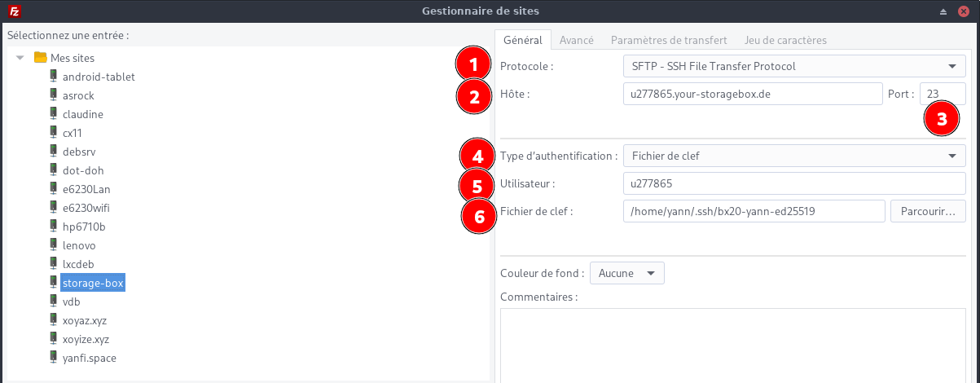Click the server icon beside yanfi.space

[x=54, y=358]
